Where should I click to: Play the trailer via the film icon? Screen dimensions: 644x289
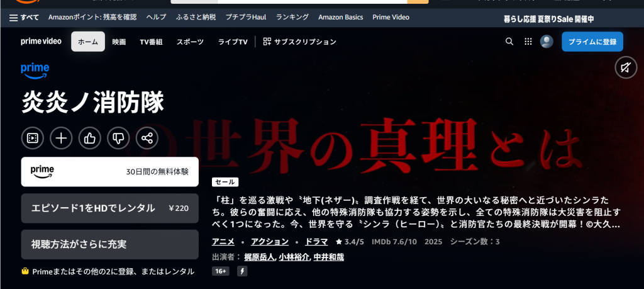(x=33, y=138)
